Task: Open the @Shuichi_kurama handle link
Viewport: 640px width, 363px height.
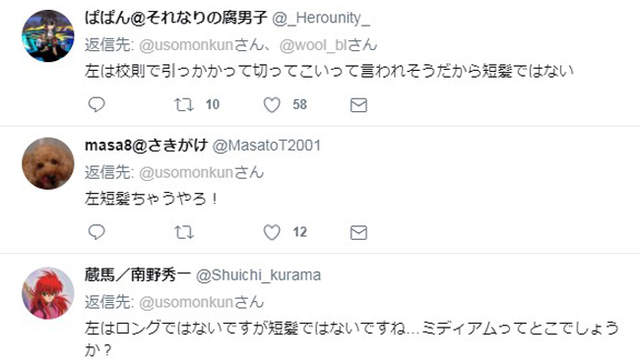Action: point(258,275)
